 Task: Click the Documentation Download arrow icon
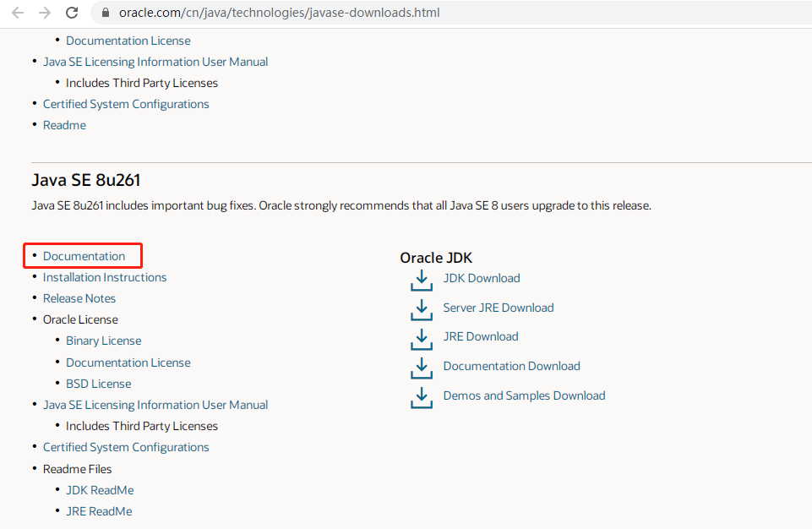coord(422,368)
